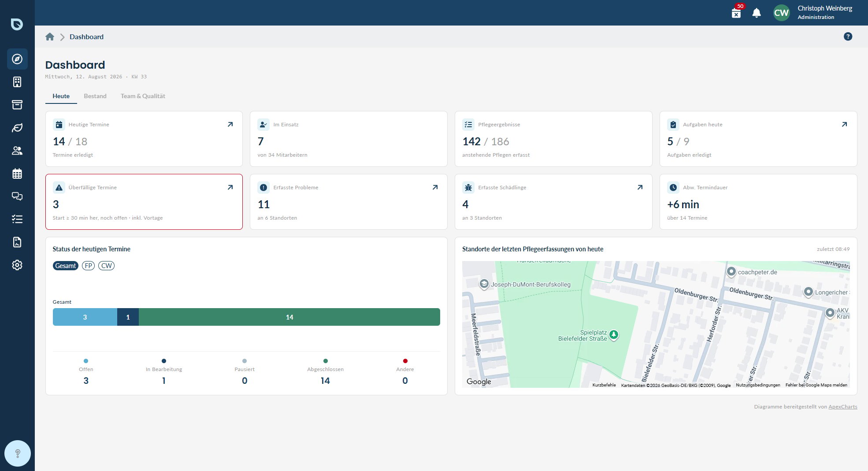Select the CW filter chip
Viewport: 868px width, 471px height.
pos(107,266)
